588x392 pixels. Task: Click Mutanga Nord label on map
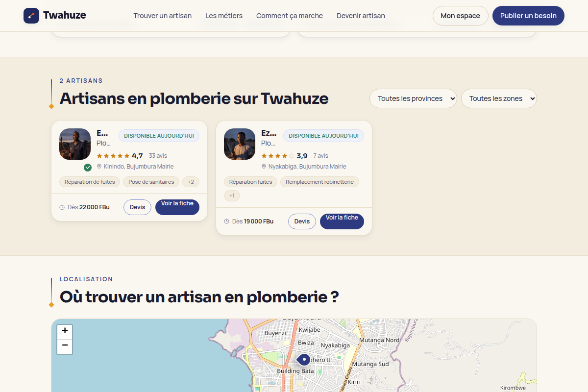tap(379, 340)
